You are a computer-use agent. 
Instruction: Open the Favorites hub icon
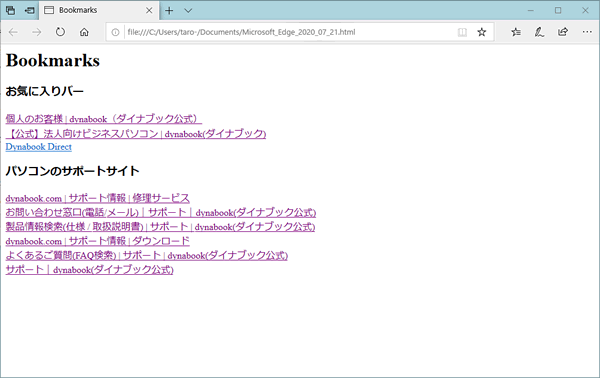(x=516, y=32)
